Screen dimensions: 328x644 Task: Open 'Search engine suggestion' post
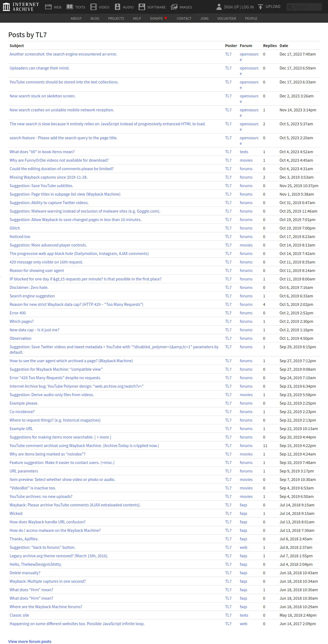click(x=32, y=296)
